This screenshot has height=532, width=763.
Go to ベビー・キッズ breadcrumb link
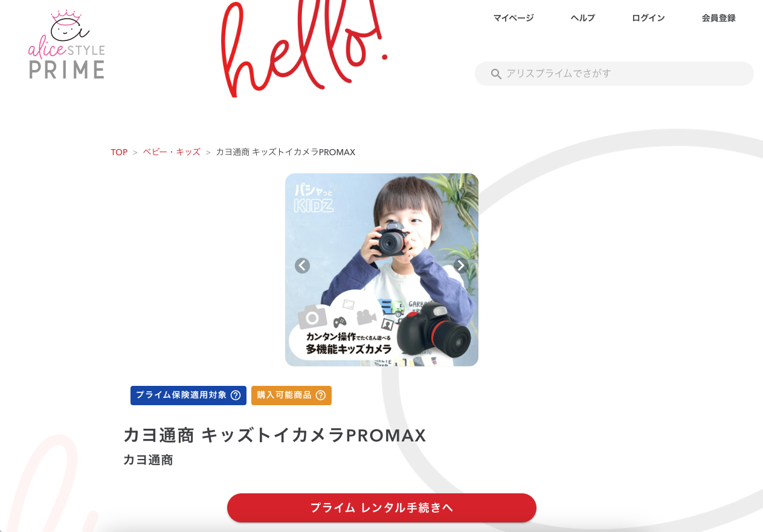pos(172,152)
